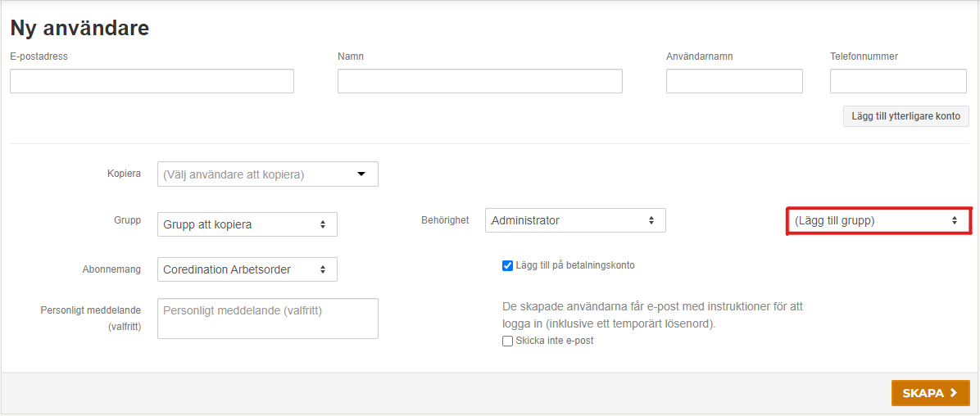Open the Grupp att kopiera dropdown
The width and height of the screenshot is (980, 416).
click(247, 224)
